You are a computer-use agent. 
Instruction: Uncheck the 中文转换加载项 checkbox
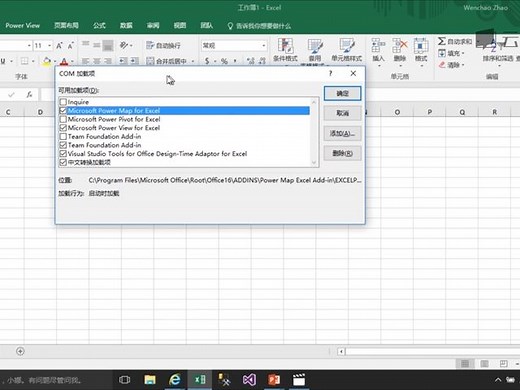coord(63,162)
